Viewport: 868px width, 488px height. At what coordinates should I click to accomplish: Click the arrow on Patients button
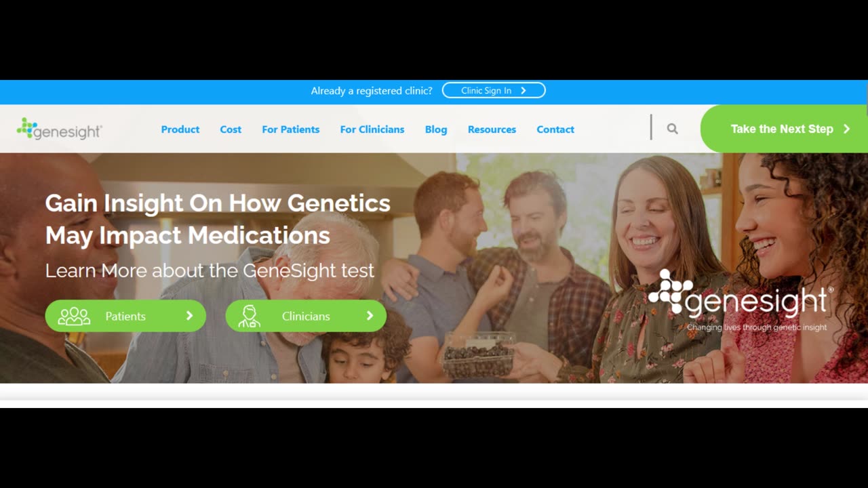[189, 316]
